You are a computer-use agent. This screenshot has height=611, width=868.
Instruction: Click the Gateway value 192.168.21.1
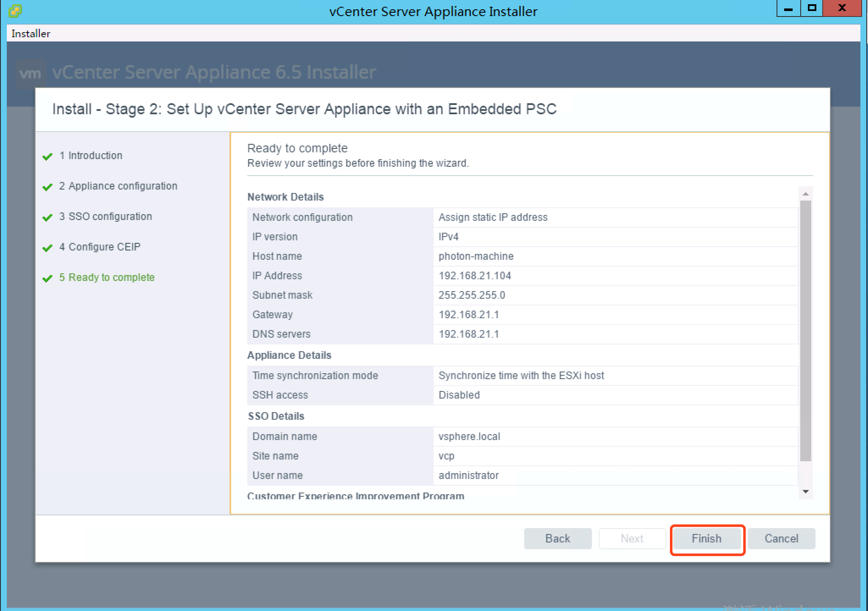(x=469, y=314)
